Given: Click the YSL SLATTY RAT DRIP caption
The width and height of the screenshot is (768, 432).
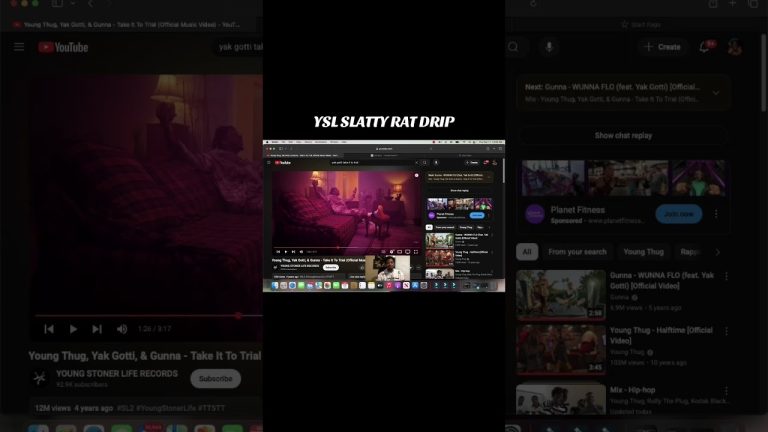Looking at the screenshot, I should pyautogui.click(x=384, y=121).
